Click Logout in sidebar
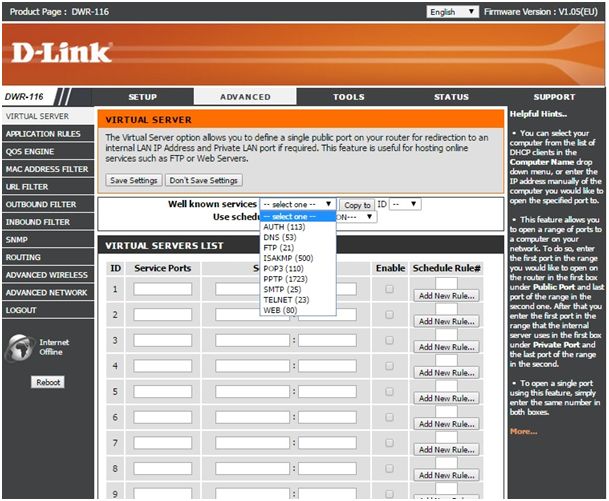 (x=48, y=310)
